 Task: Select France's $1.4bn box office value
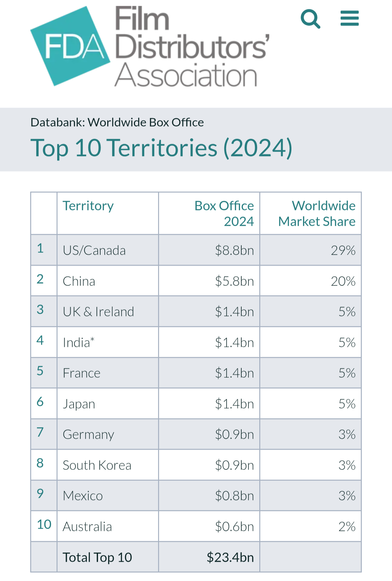coord(234,373)
